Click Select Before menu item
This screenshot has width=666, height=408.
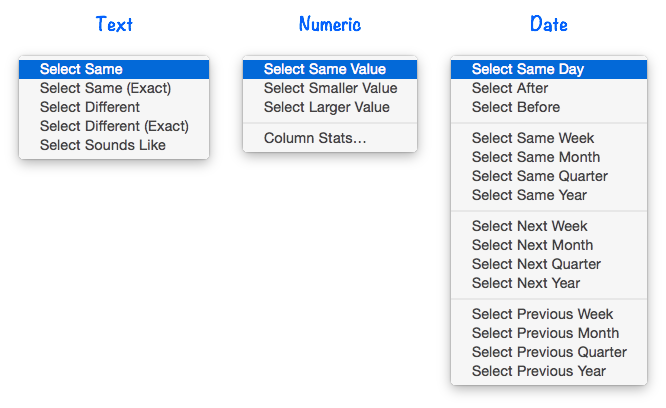click(x=549, y=107)
